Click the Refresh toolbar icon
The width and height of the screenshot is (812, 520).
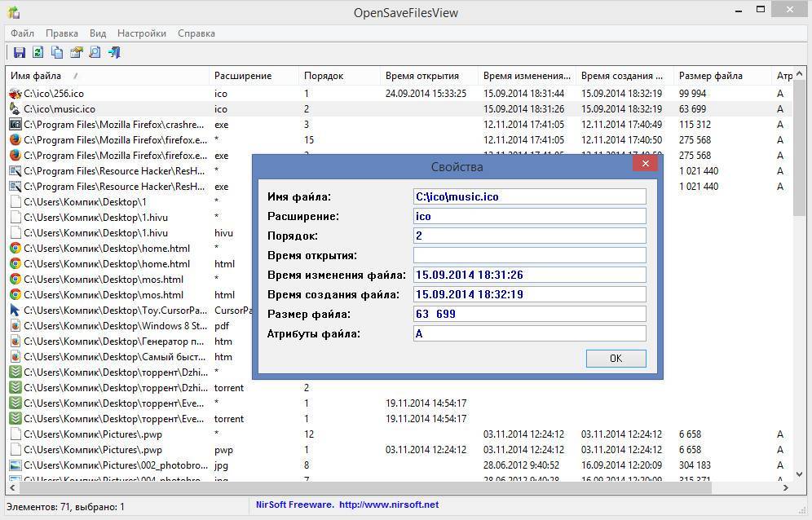coord(38,53)
